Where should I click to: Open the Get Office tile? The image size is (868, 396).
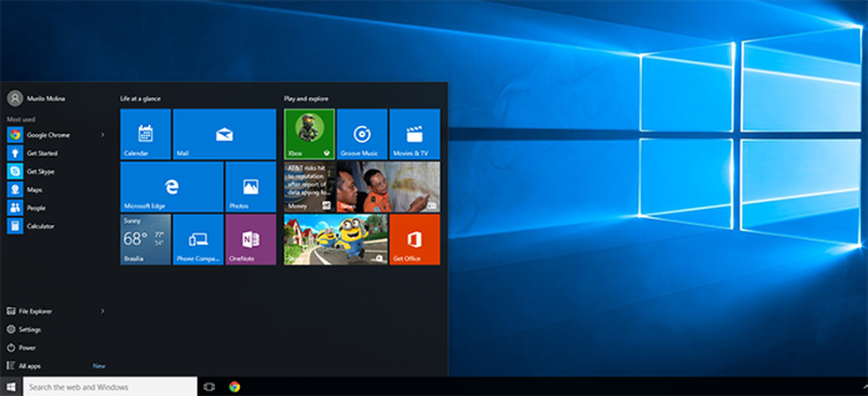(x=415, y=239)
